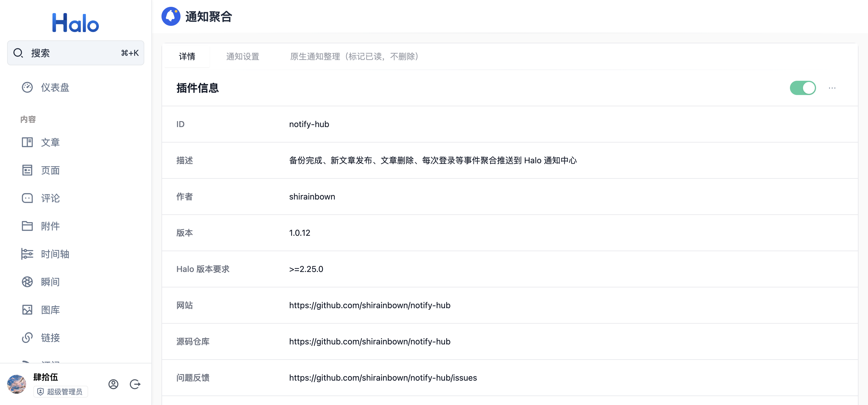Click the 链接 chain link icon
The width and height of the screenshot is (868, 405).
coord(27,337)
